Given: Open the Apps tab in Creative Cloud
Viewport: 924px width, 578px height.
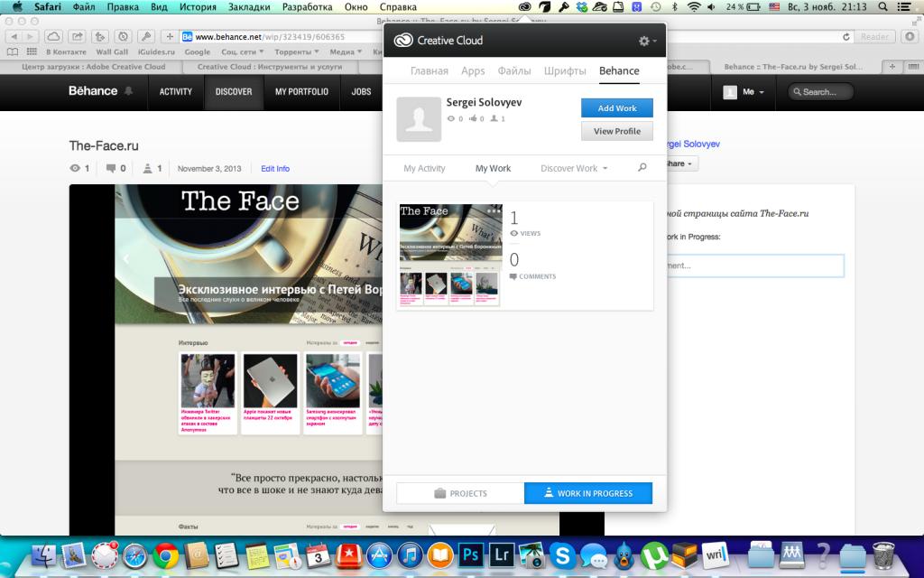Looking at the screenshot, I should click(473, 70).
